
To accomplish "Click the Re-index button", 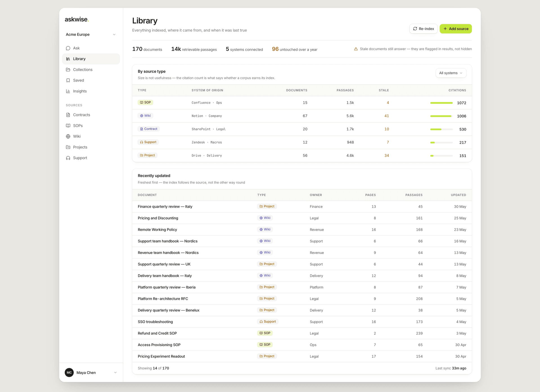I will click(423, 29).
